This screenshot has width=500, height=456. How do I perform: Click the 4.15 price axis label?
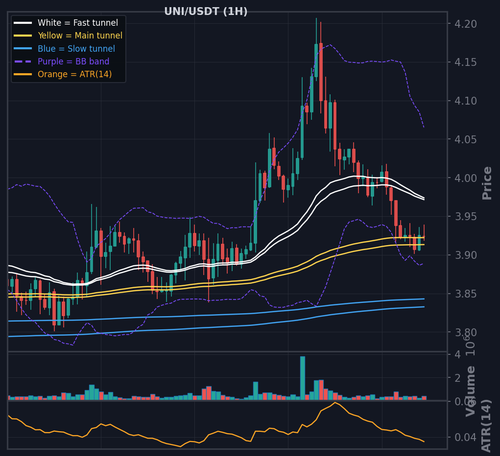pos(466,62)
